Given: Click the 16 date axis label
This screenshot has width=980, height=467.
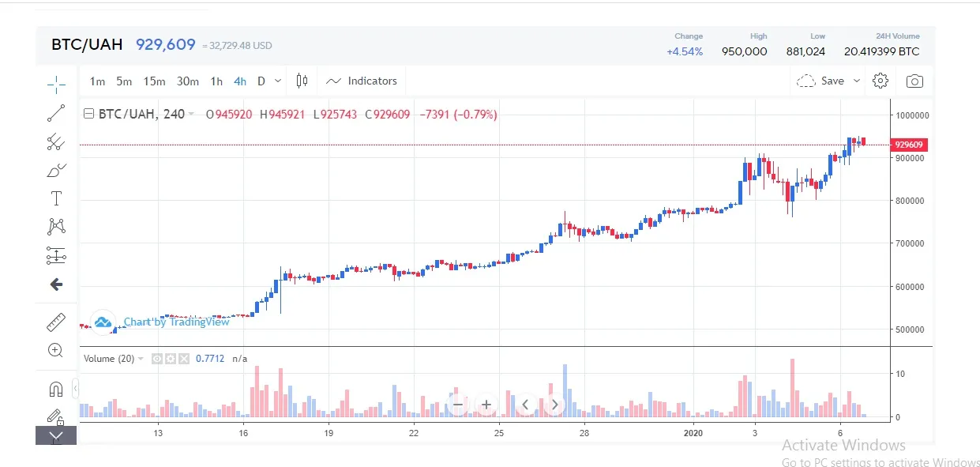Looking at the screenshot, I should [x=243, y=433].
